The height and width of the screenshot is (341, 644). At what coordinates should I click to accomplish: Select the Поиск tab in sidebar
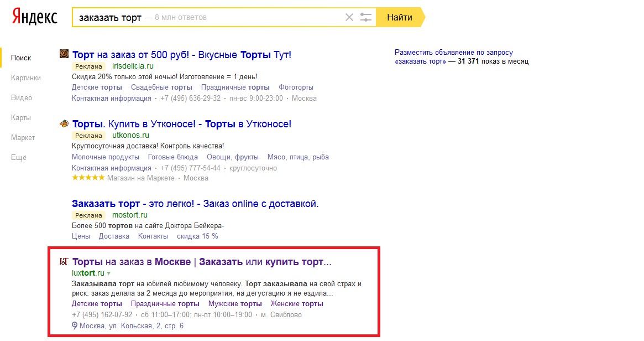(x=21, y=58)
